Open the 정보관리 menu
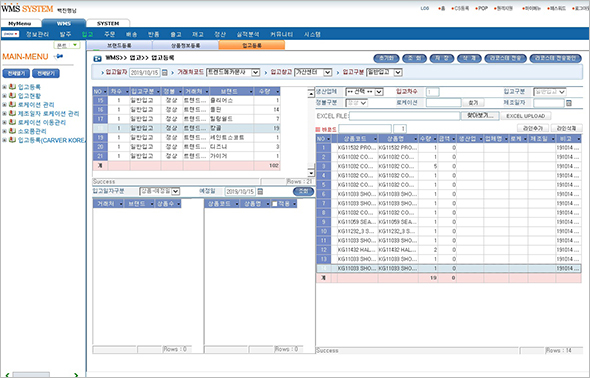590x378 pixels. coord(37,34)
